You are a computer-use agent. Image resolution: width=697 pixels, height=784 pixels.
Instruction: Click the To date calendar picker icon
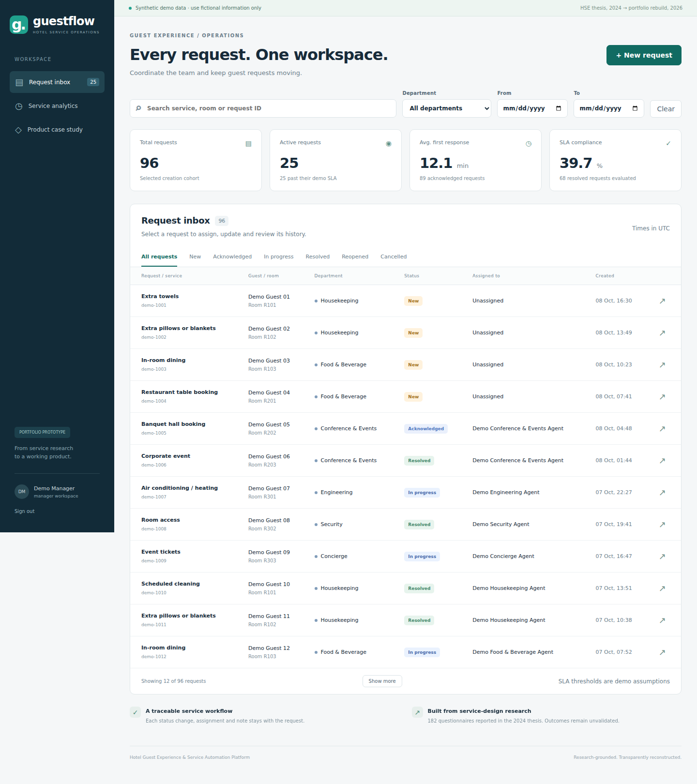(635, 108)
